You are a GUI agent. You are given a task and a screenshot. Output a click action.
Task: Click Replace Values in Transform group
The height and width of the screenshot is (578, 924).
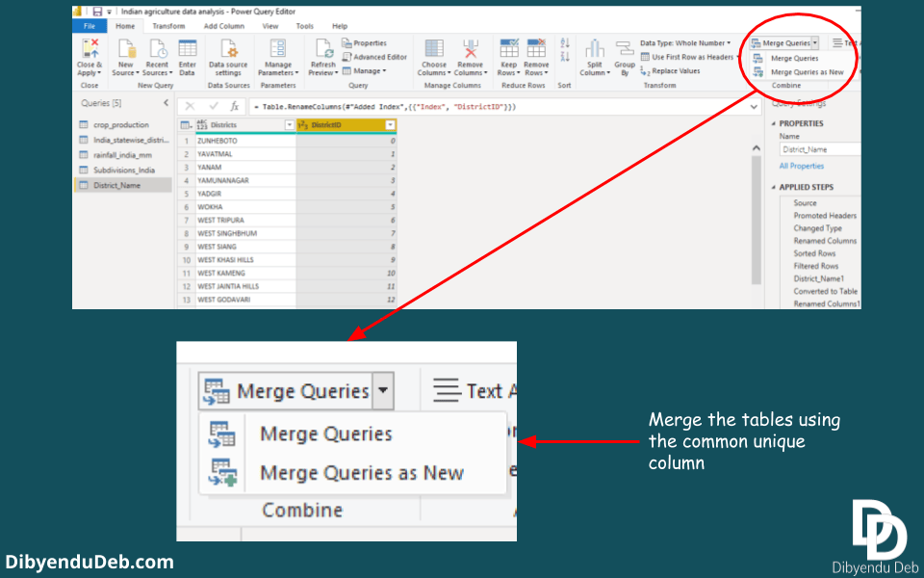click(x=670, y=70)
